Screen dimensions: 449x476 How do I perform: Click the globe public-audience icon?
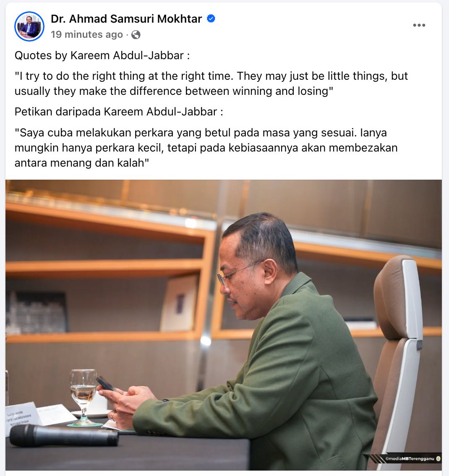pos(136,35)
